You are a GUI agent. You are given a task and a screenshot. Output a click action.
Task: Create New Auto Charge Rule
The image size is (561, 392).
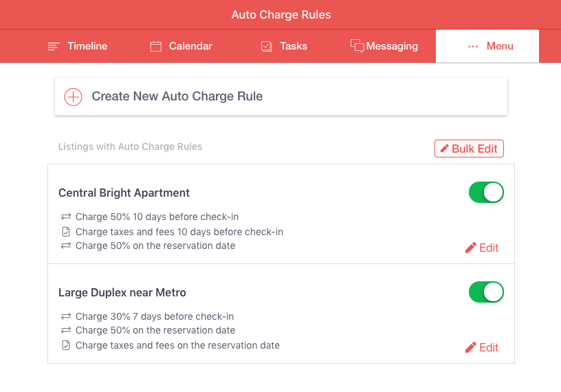pos(281,97)
